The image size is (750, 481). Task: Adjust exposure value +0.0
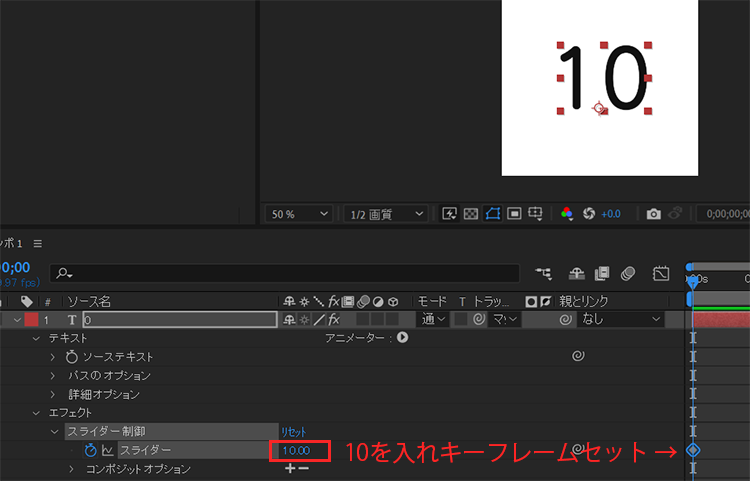pyautogui.click(x=611, y=214)
